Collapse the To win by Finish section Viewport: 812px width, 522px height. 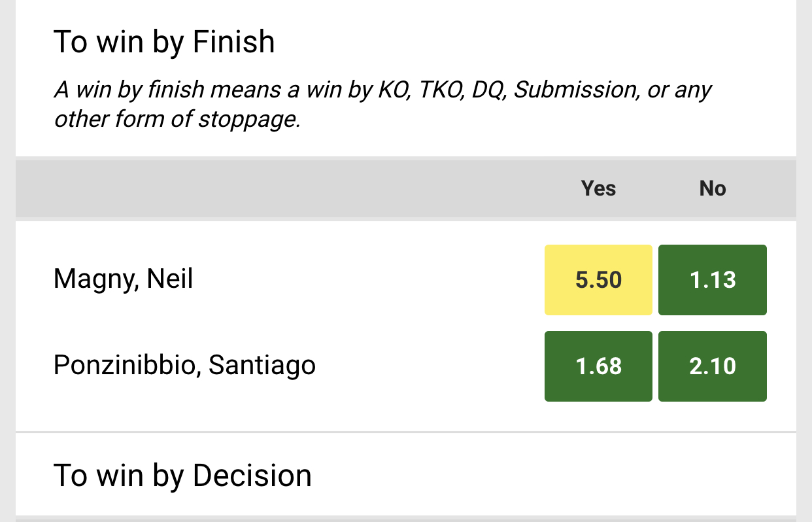tap(164, 42)
